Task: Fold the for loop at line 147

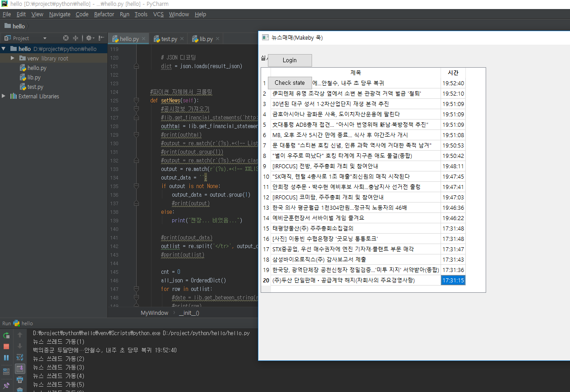Action: pos(136,289)
